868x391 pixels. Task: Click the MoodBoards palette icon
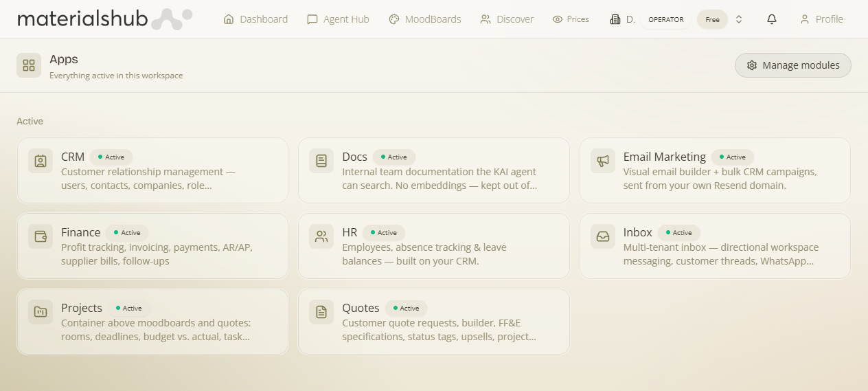point(394,19)
